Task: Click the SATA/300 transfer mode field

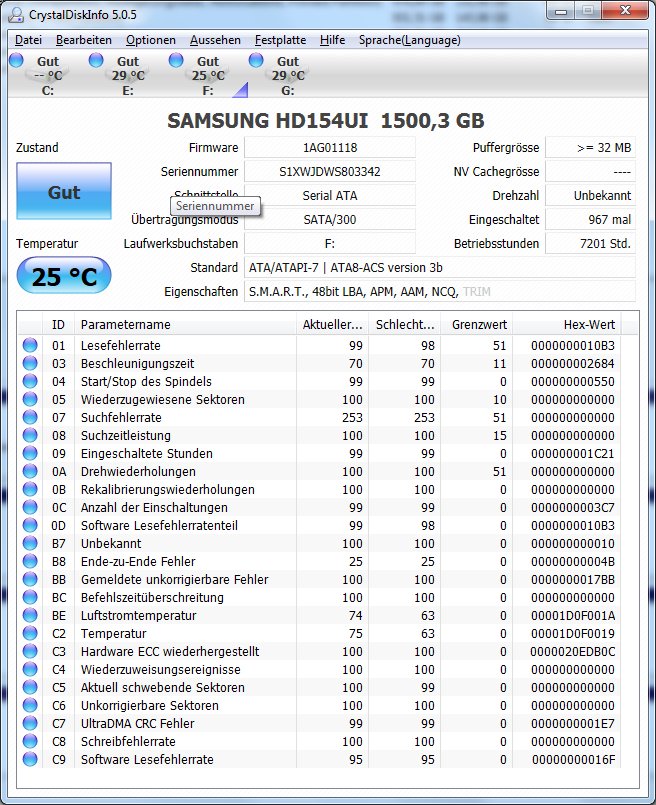Action: [330, 220]
